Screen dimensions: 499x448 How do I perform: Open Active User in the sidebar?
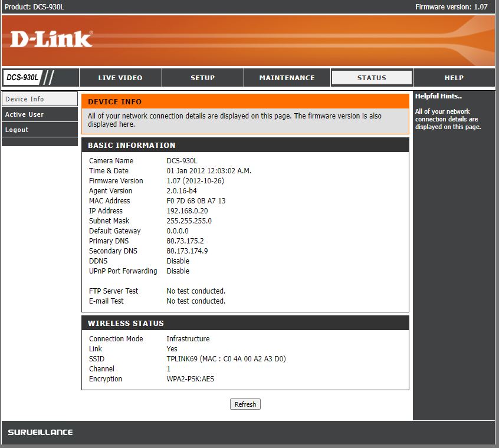pyautogui.click(x=40, y=114)
